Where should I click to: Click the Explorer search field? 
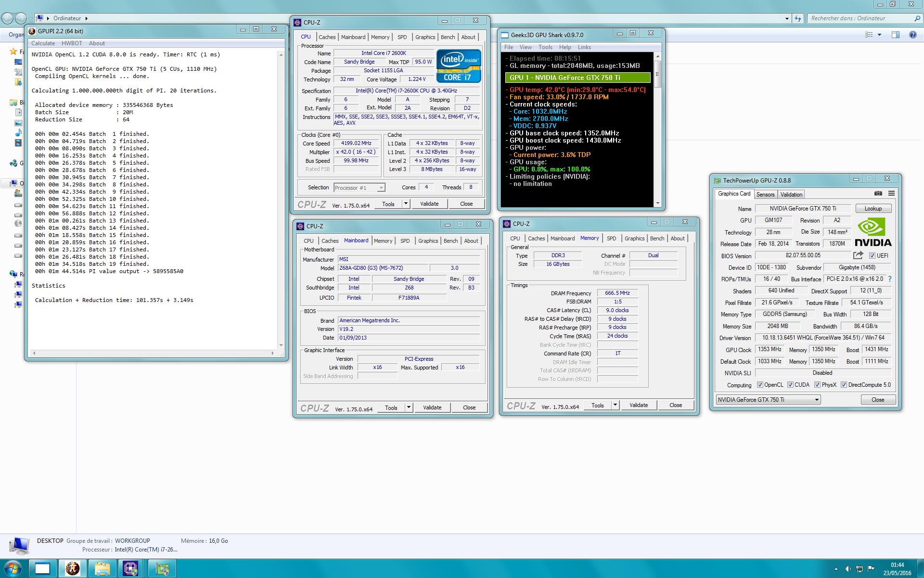pos(859,18)
